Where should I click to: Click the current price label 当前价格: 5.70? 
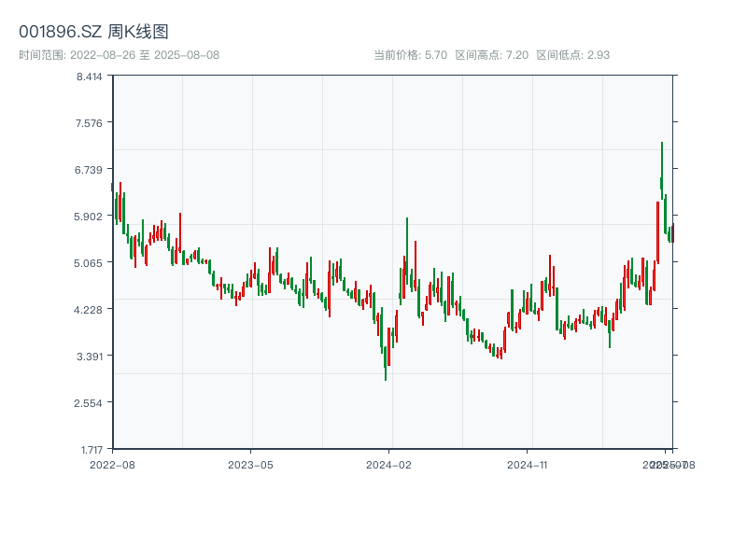tap(410, 55)
